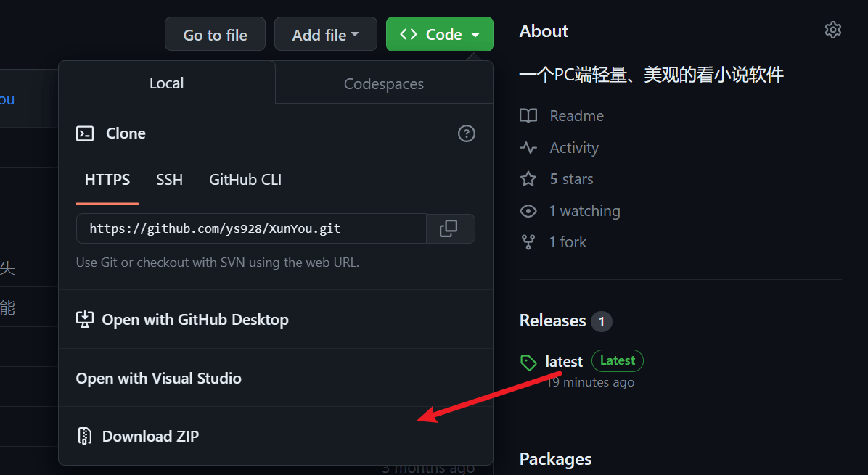Open the latest release link

coord(564,362)
